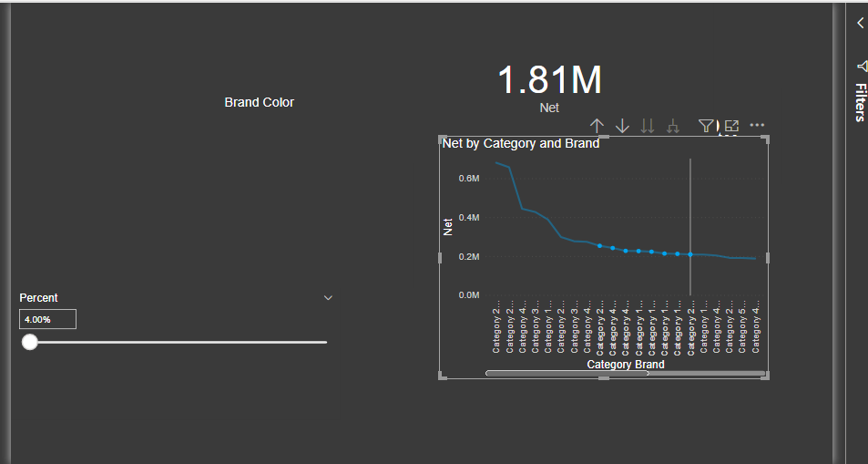
Task: Click the Category Brand axis title
Action: pyautogui.click(x=626, y=365)
